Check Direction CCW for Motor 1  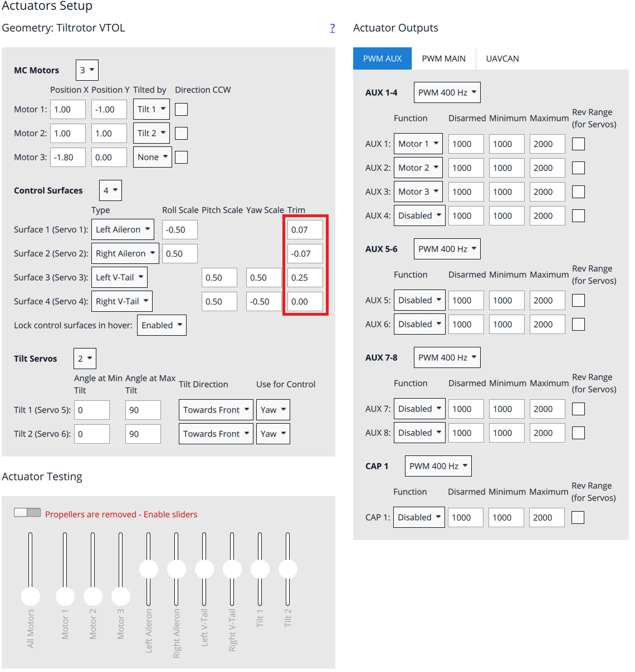(181, 110)
